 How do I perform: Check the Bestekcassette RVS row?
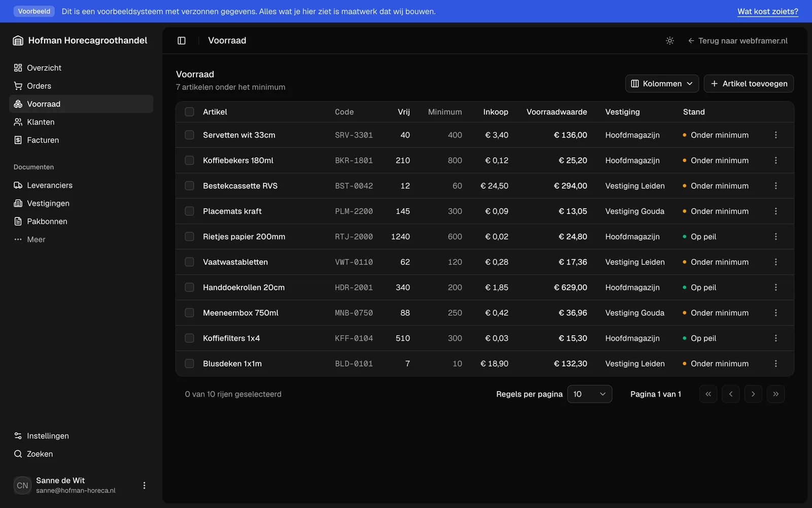(x=189, y=186)
